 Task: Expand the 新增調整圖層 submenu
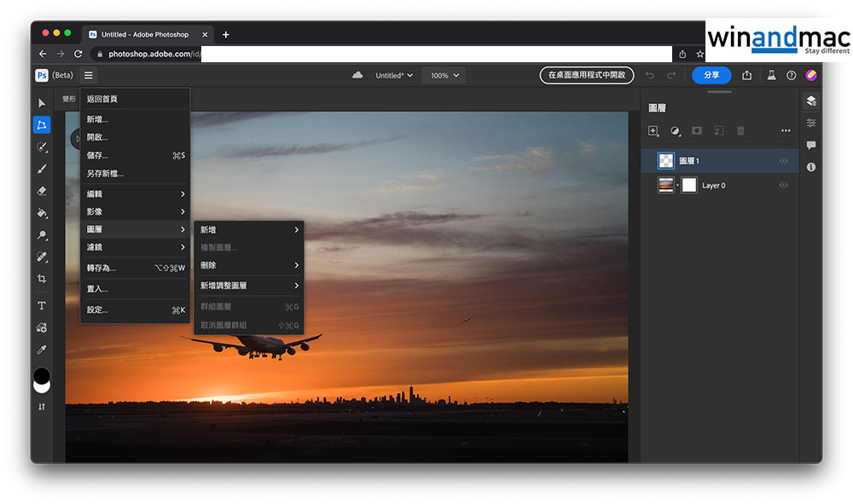tap(249, 286)
